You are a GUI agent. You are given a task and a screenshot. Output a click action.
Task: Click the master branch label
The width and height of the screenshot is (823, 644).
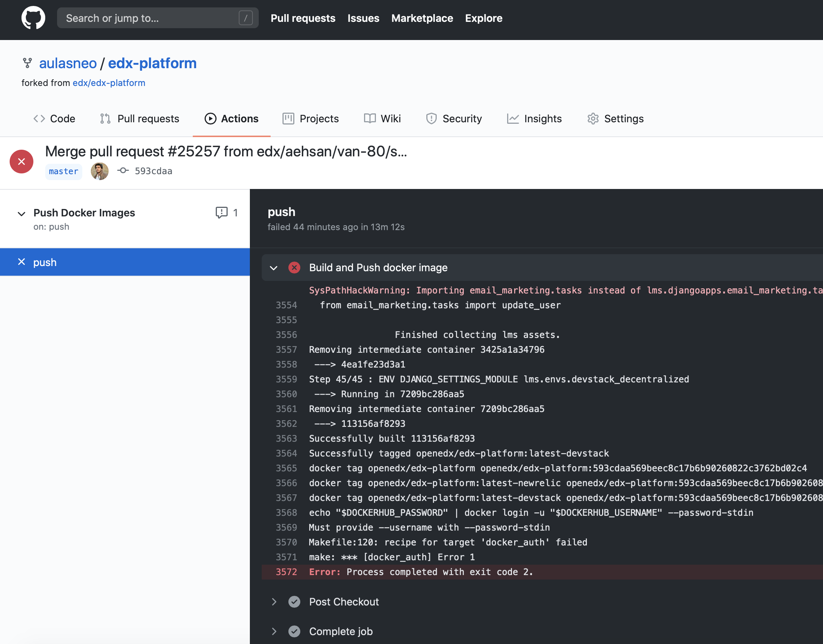tap(63, 172)
